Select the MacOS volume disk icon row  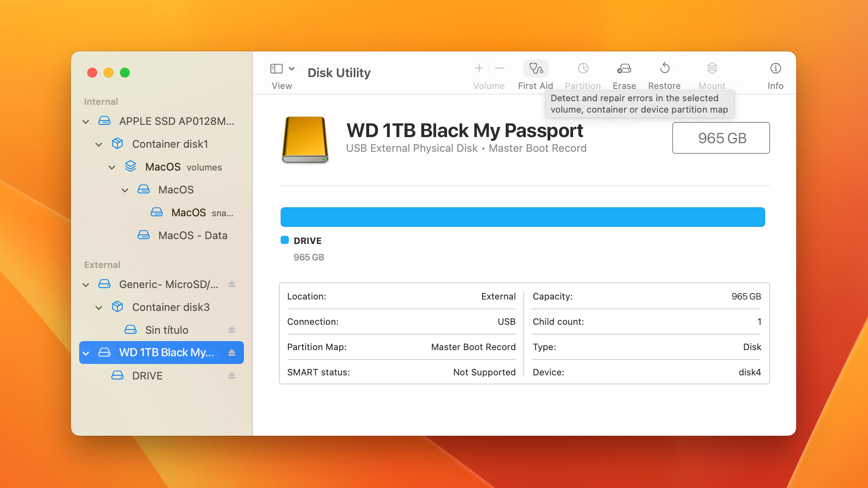coord(162,190)
